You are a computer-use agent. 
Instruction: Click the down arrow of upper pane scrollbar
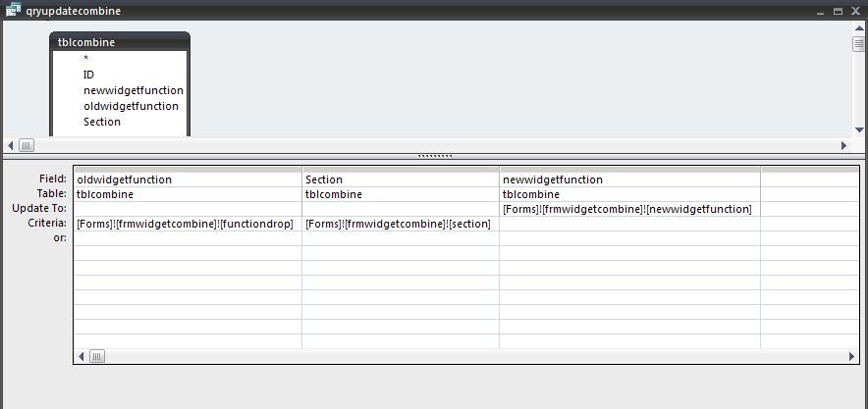click(x=859, y=129)
